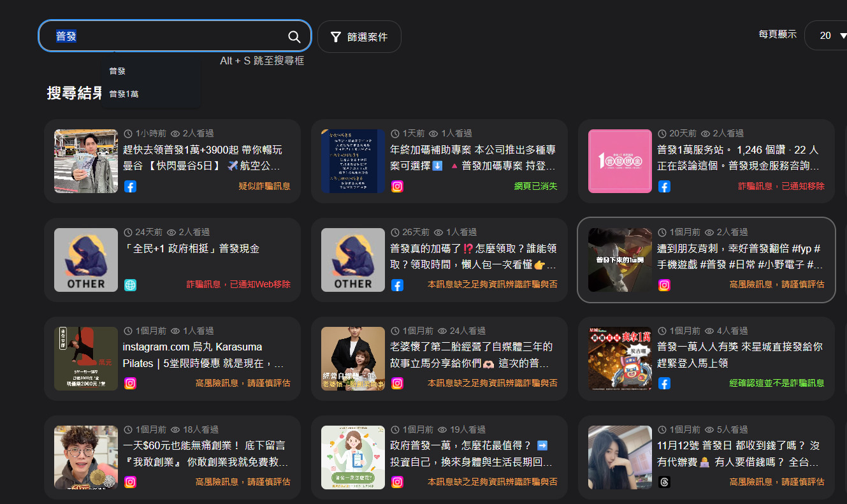Open the 篩選案件 filter button
Image resolution: width=847 pixels, height=504 pixels.
point(359,37)
